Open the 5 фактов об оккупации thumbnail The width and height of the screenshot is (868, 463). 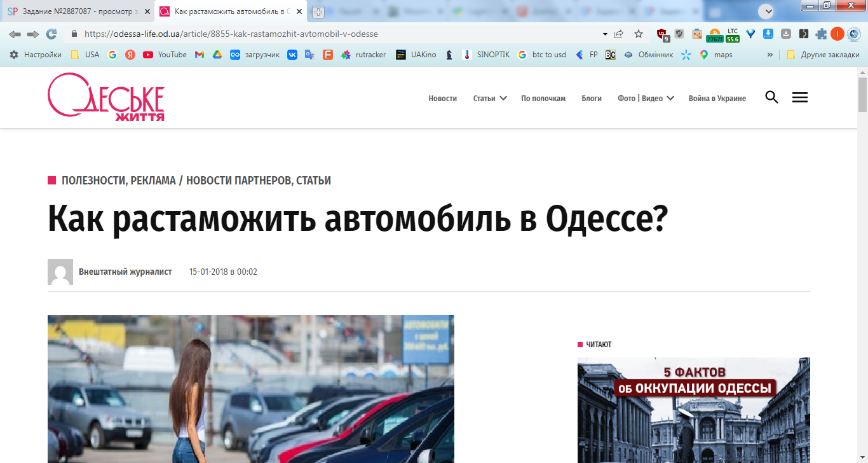694,410
